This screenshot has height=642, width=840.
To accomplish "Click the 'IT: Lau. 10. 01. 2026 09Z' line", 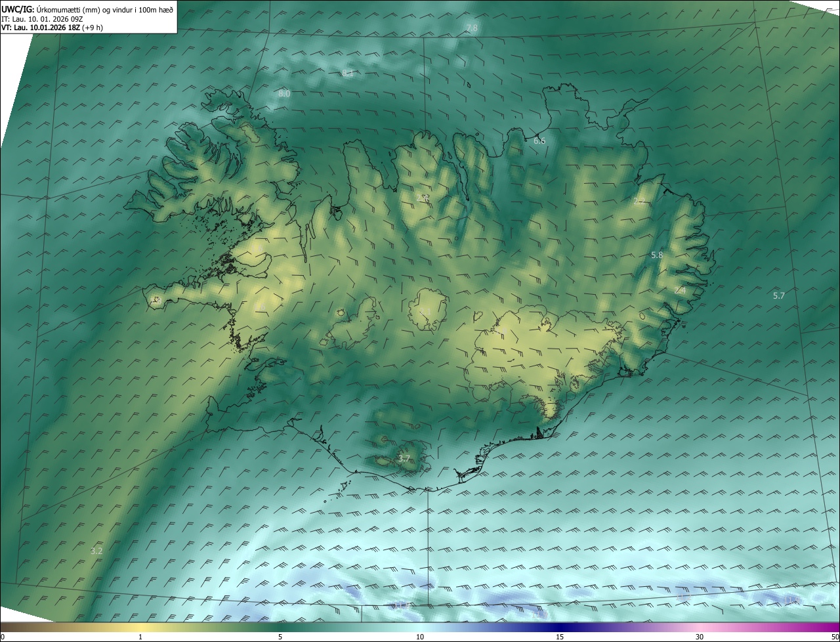I will (x=42, y=19).
